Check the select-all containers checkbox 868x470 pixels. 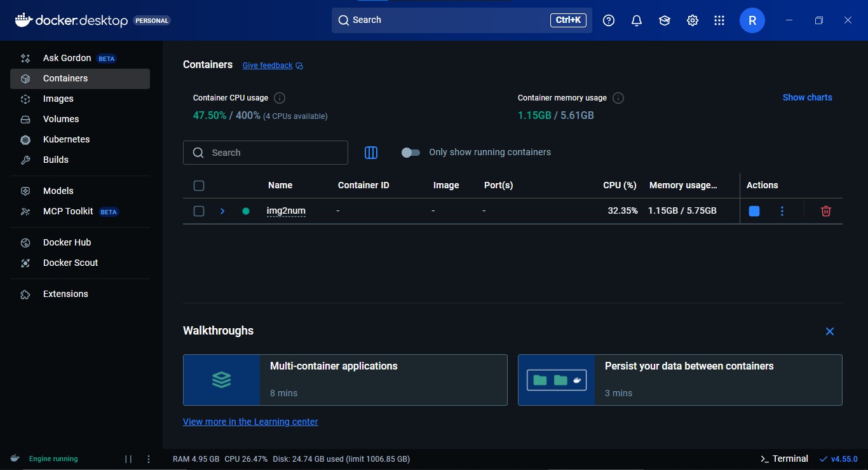199,185
